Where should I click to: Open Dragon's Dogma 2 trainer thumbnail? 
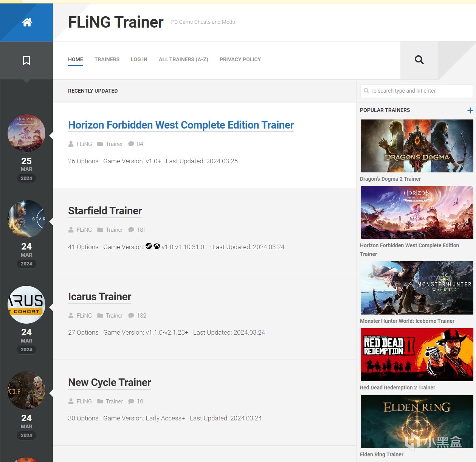click(417, 146)
